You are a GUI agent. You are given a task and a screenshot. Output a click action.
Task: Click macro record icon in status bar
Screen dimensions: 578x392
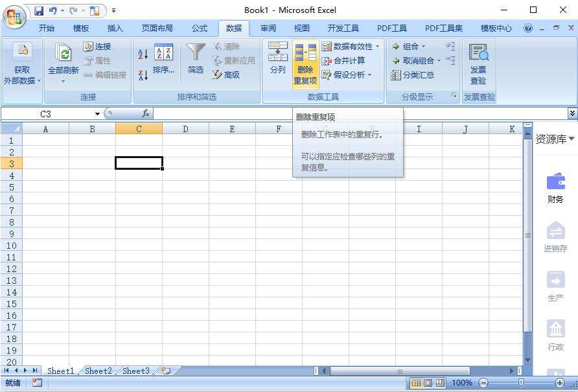(37, 383)
